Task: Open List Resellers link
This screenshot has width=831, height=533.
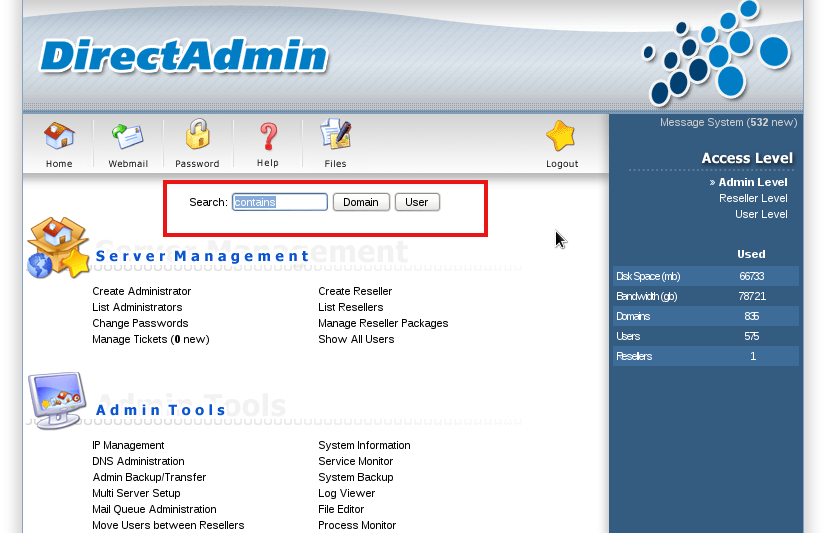Action: point(351,307)
